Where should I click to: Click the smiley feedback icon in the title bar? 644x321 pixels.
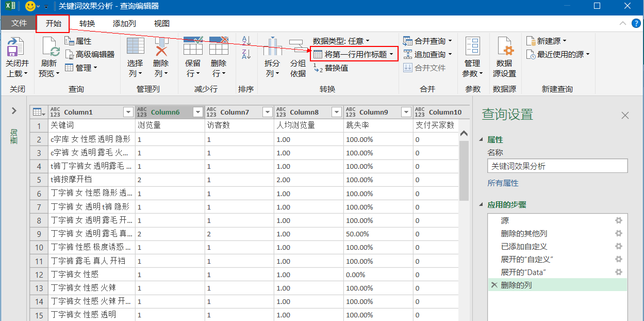point(30,6)
